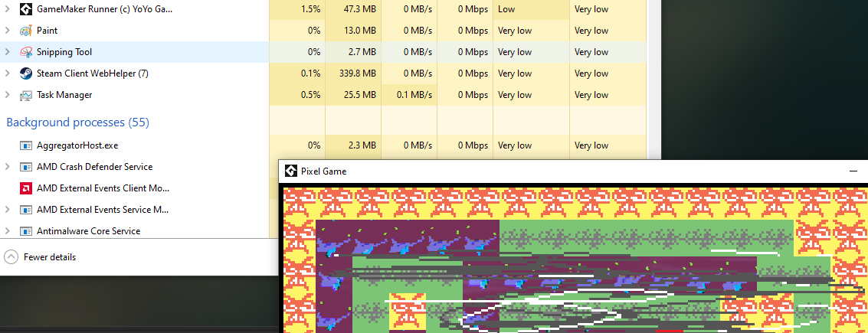This screenshot has width=868, height=333.
Task: Click the Snipping Tool scissors icon
Action: tap(25, 52)
